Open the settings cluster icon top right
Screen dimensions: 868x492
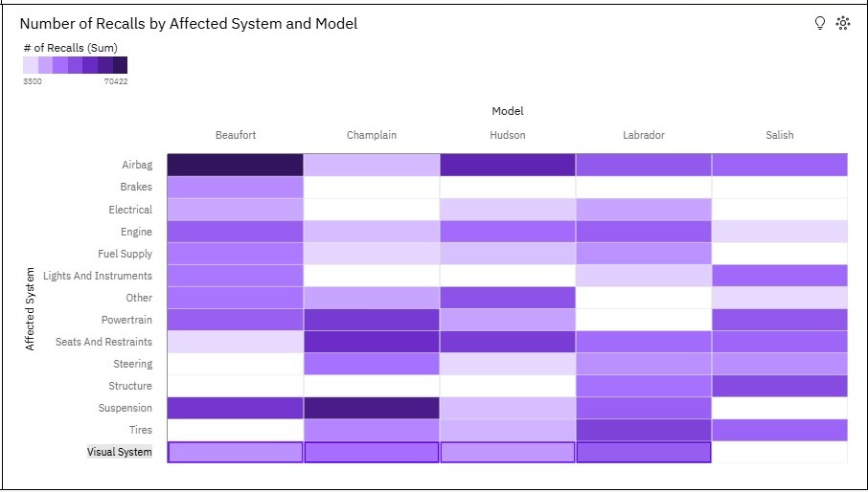point(843,23)
